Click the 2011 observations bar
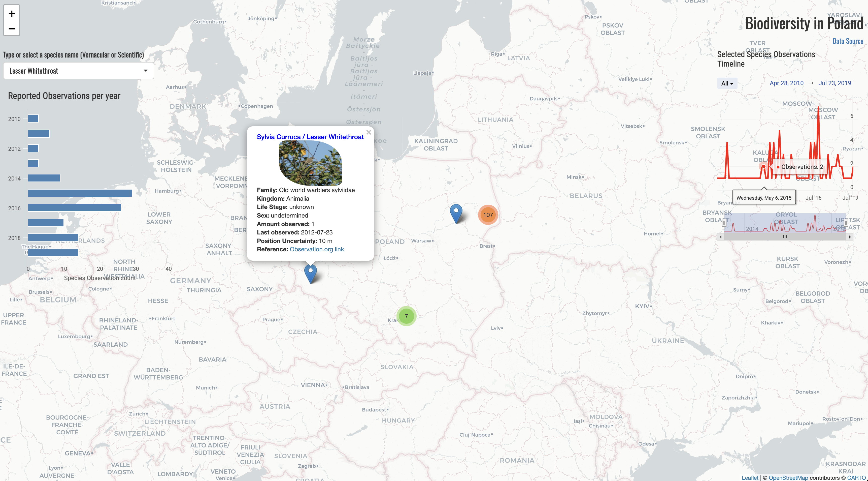The image size is (868, 481). click(39, 134)
